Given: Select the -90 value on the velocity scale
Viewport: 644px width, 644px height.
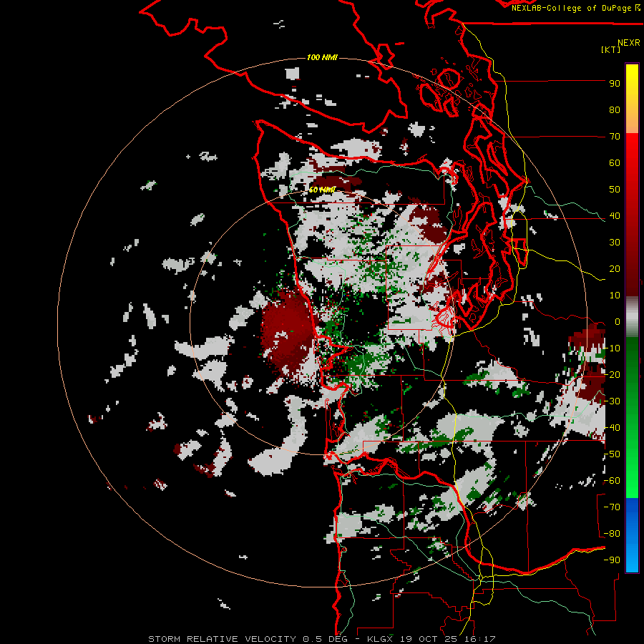Looking at the screenshot, I should 612,560.
